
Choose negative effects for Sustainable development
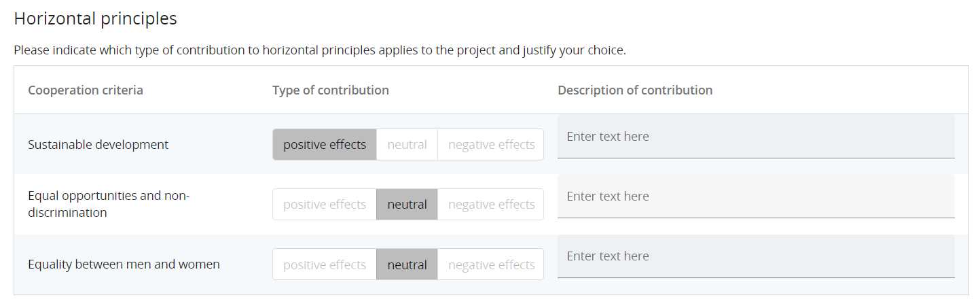click(x=491, y=145)
